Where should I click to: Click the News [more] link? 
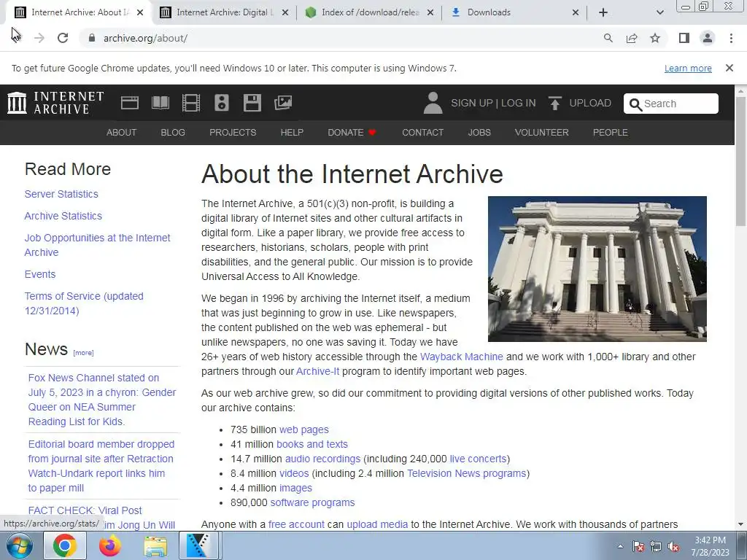tap(83, 353)
